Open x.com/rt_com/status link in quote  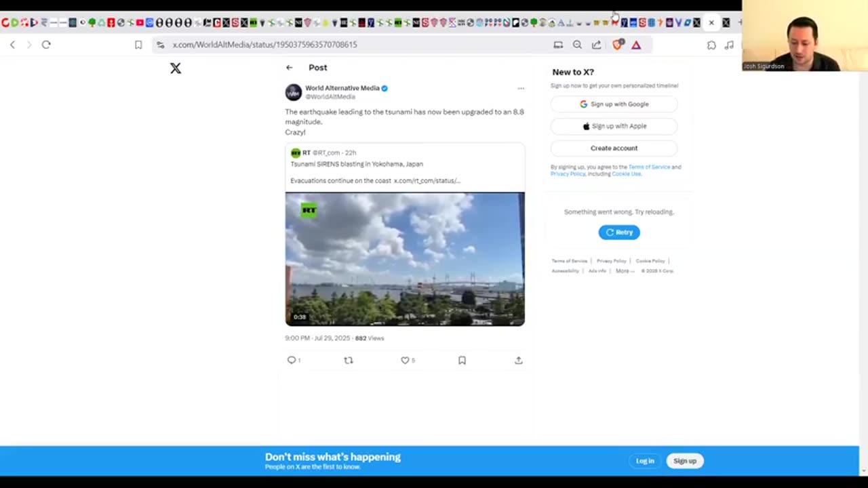tap(427, 181)
